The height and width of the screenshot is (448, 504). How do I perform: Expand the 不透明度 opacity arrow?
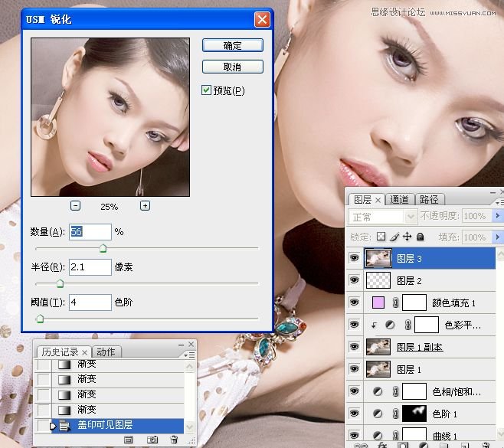click(x=499, y=217)
